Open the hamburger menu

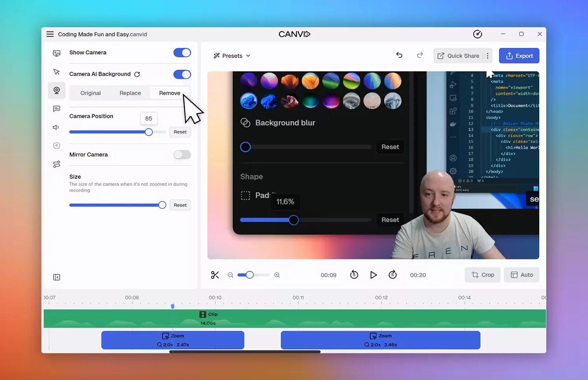coord(50,34)
